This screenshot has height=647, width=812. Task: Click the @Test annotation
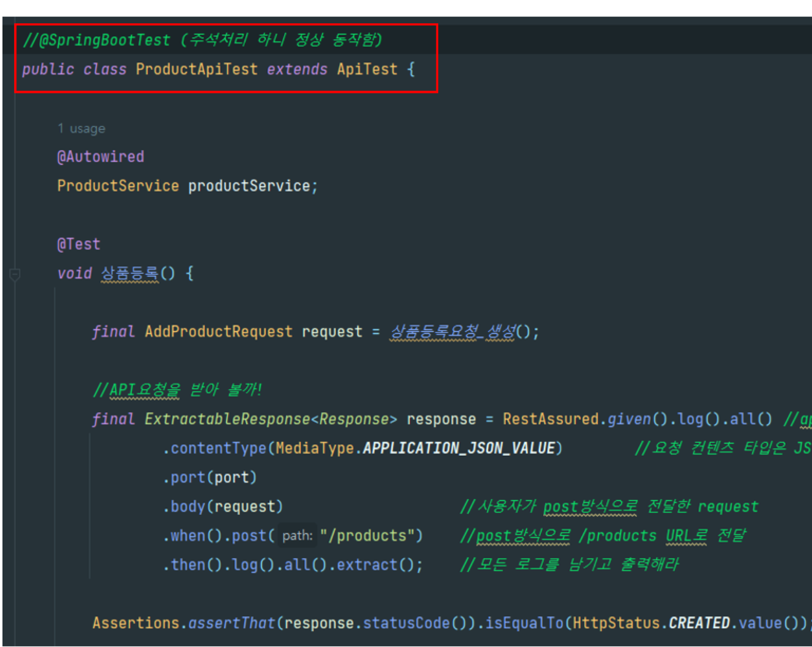point(78,245)
